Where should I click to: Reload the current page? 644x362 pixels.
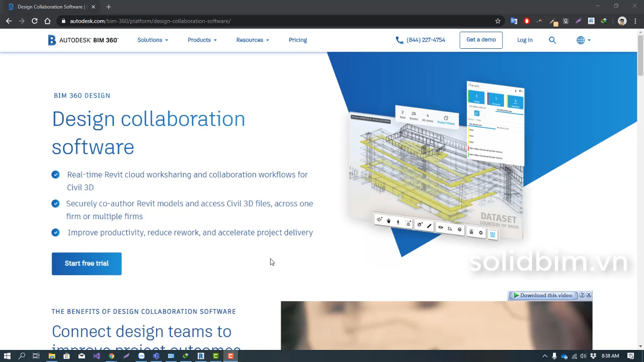click(x=34, y=21)
